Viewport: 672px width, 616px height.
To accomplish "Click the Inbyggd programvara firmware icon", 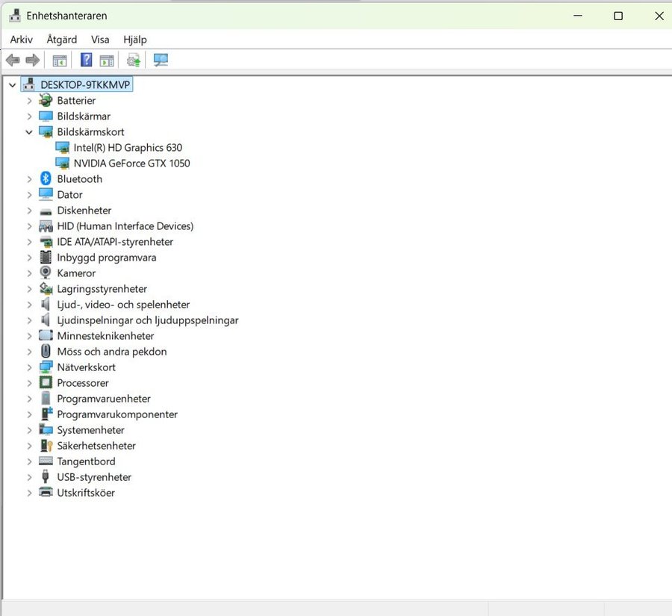I will (46, 257).
